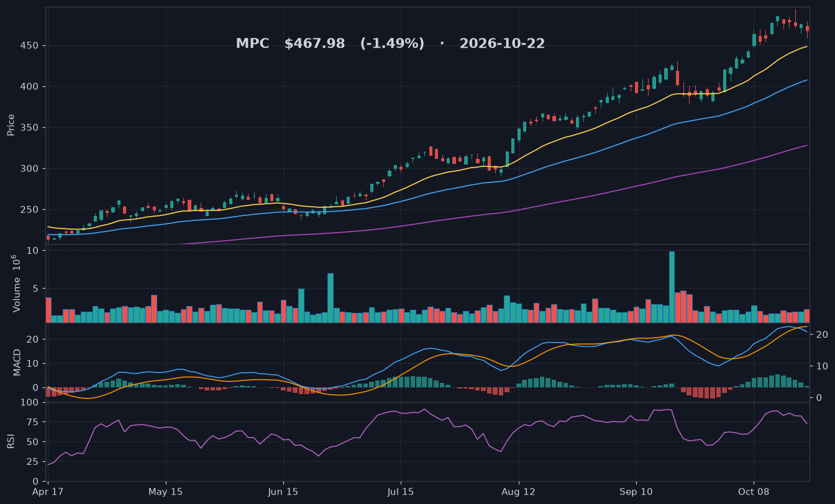Image resolution: width=835 pixels, height=504 pixels.
Task: Click the 350 tick on the Price axis
Action: point(31,128)
